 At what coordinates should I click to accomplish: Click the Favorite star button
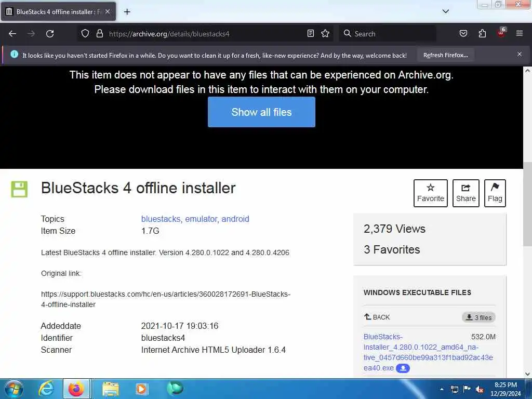(431, 193)
